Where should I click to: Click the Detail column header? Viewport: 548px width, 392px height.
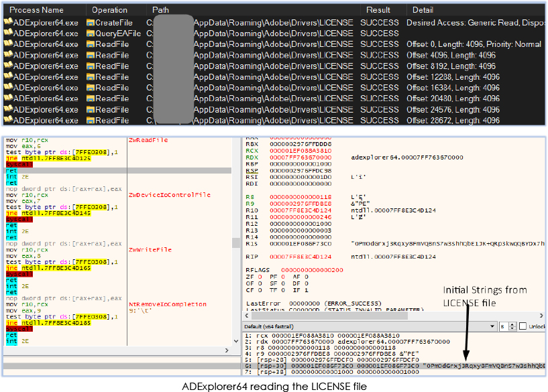point(423,10)
